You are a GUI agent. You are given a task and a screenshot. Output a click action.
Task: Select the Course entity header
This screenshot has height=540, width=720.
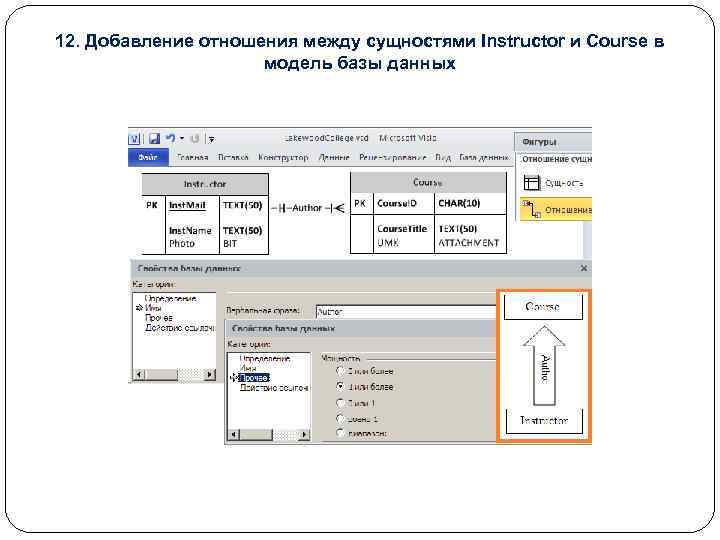point(428,182)
